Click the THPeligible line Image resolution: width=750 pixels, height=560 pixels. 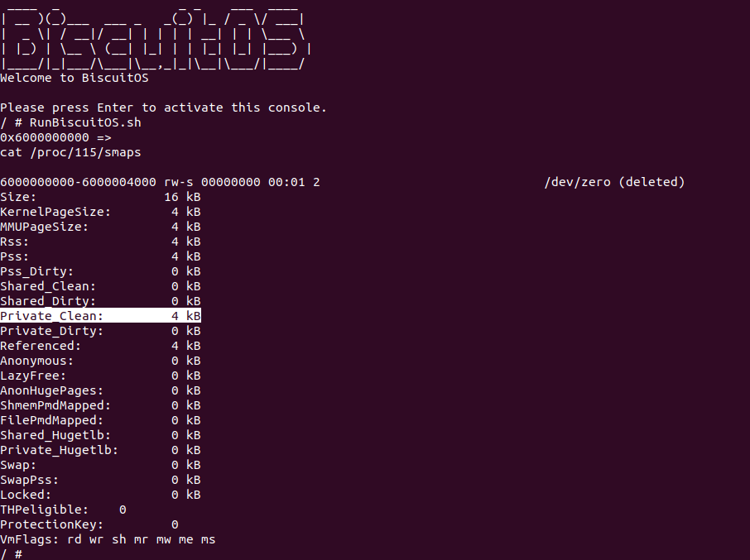[63, 510]
